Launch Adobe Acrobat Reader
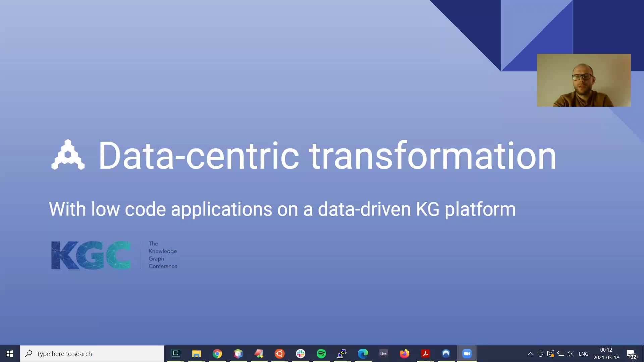 click(x=425, y=353)
